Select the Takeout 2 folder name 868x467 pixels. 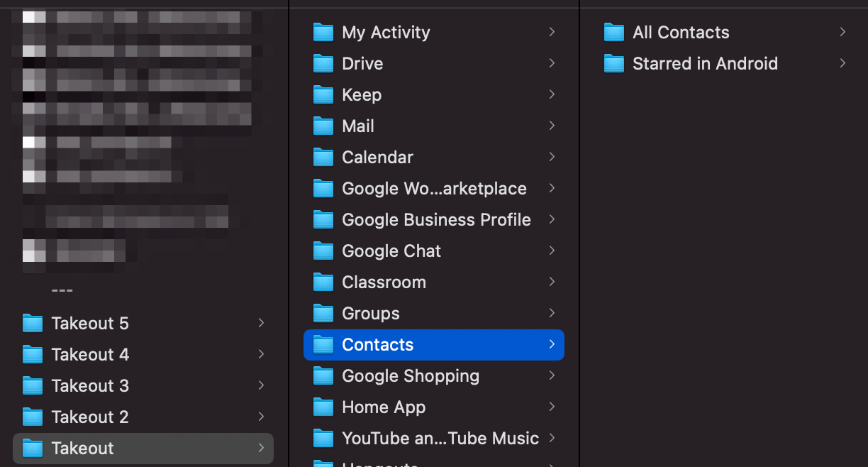click(90, 417)
